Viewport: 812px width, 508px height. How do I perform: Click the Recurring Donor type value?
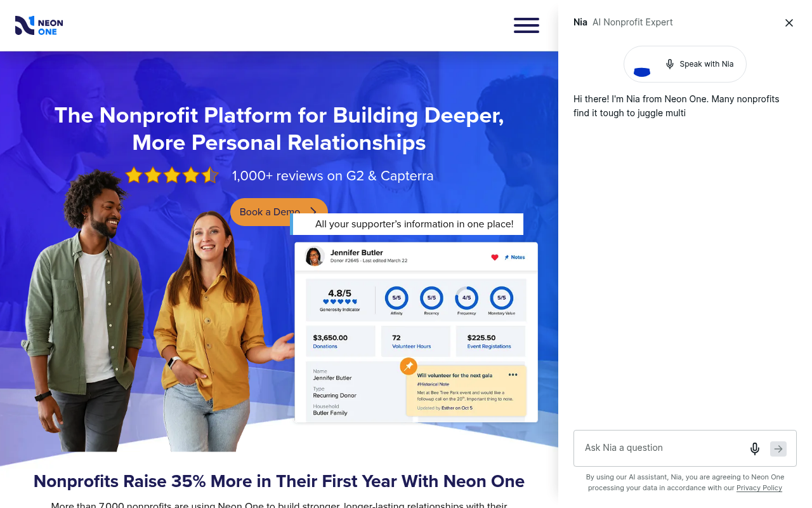click(x=334, y=396)
